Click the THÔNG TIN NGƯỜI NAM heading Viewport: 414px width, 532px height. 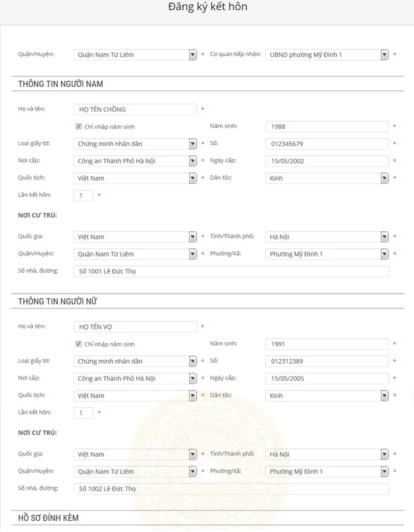[61, 83]
